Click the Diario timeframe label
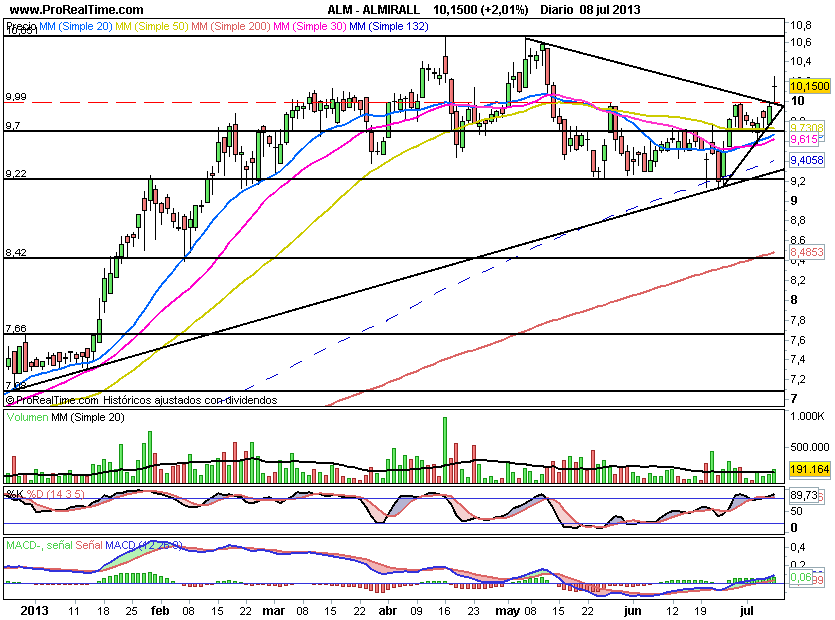This screenshot has height=620, width=835. [x=556, y=10]
